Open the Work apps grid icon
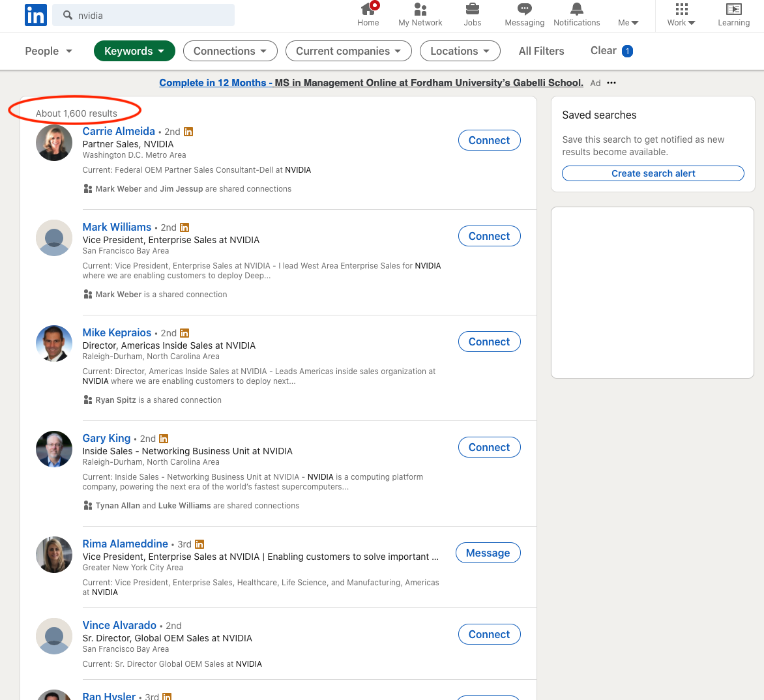 pos(681,8)
